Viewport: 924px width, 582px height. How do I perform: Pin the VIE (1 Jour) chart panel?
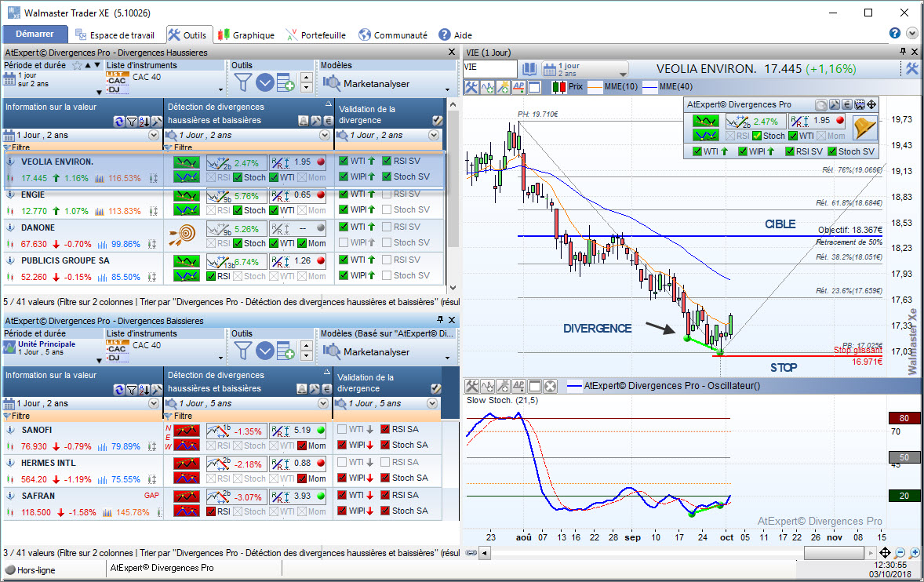(x=903, y=52)
